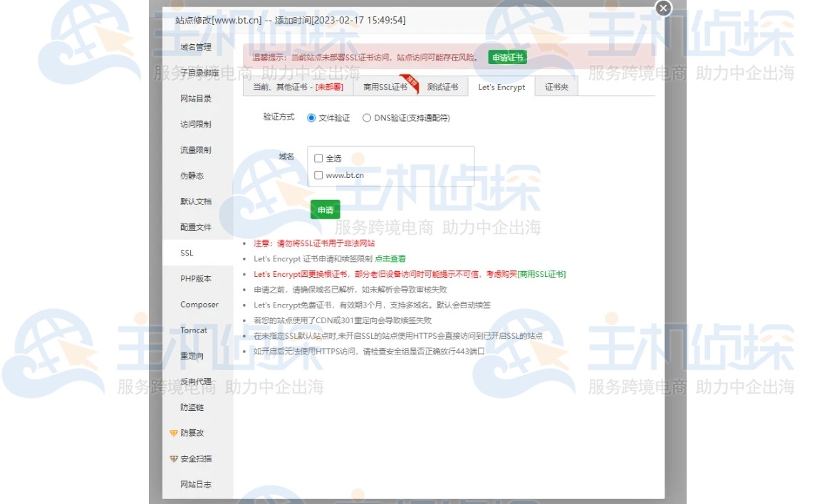Click the green 申请 button to request certificate
The width and height of the screenshot is (822, 504).
point(325,209)
